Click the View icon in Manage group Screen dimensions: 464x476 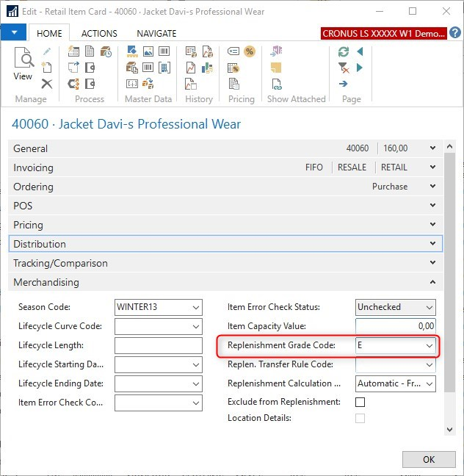click(x=23, y=63)
